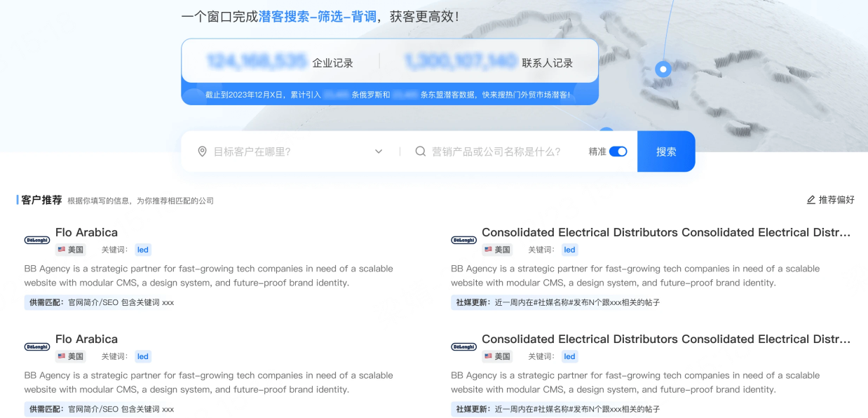Click the 美国 country tag on the lower Consolidated card
868x418 pixels.
497,356
